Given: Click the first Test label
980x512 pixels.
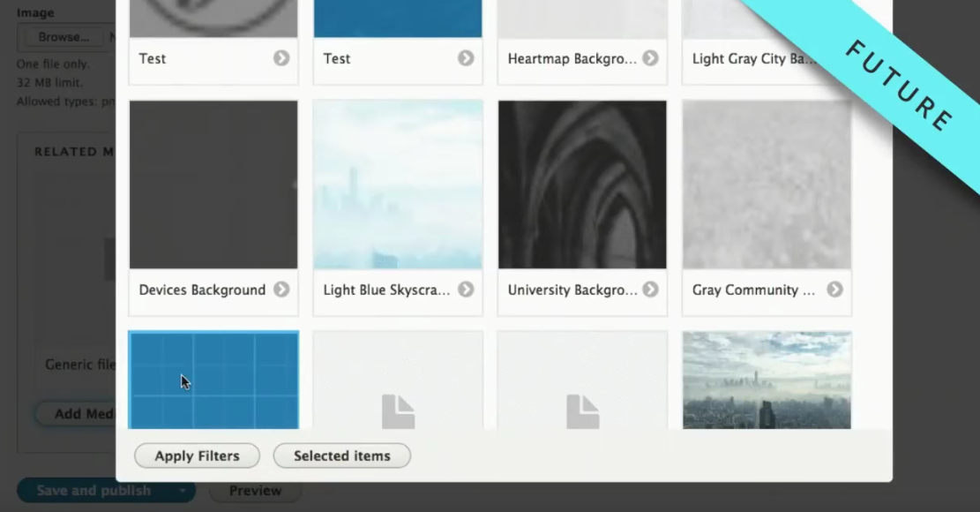Looking at the screenshot, I should point(153,59).
